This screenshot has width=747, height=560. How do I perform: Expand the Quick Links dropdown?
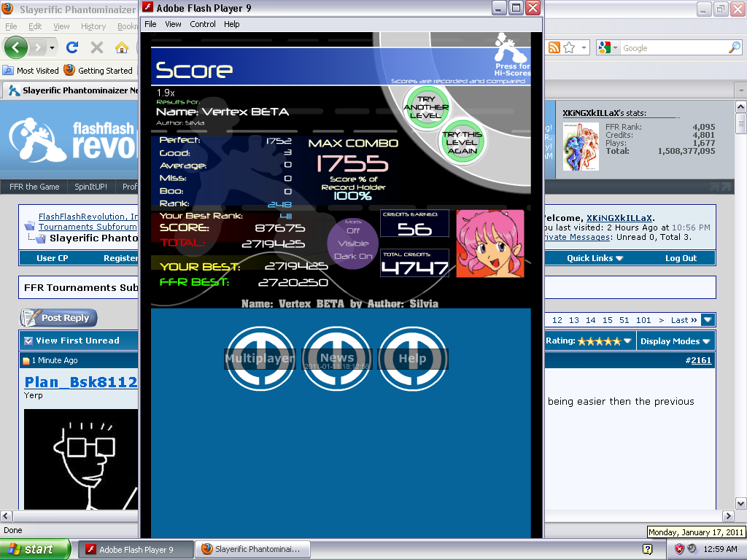[x=595, y=258]
